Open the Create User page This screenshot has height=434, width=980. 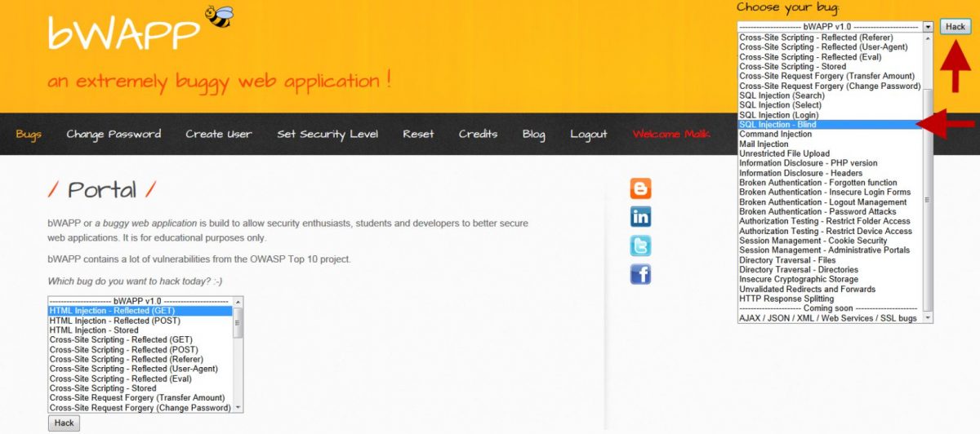pos(218,134)
